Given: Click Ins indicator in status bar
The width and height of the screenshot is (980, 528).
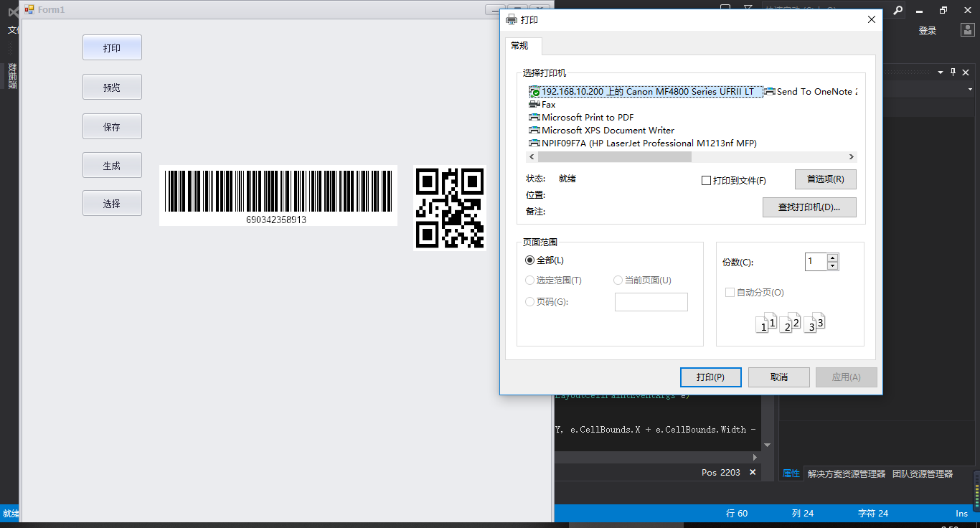Looking at the screenshot, I should [x=961, y=513].
